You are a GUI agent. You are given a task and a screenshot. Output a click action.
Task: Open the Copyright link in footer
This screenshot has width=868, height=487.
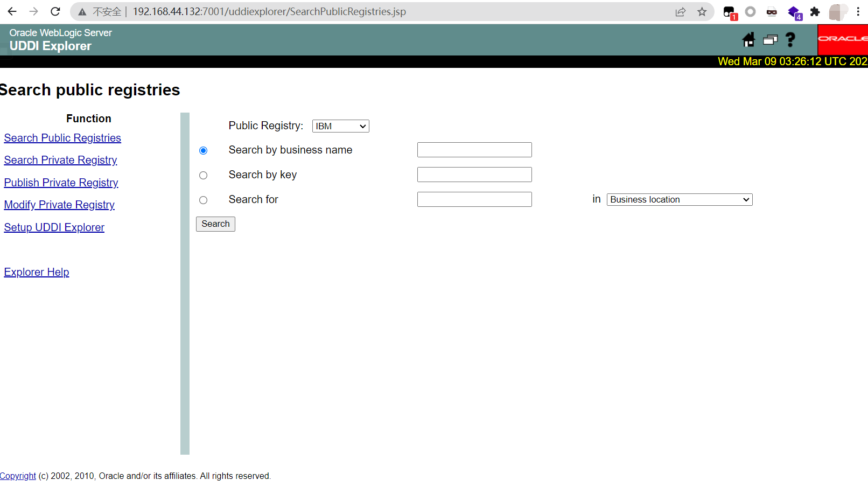[x=18, y=476]
